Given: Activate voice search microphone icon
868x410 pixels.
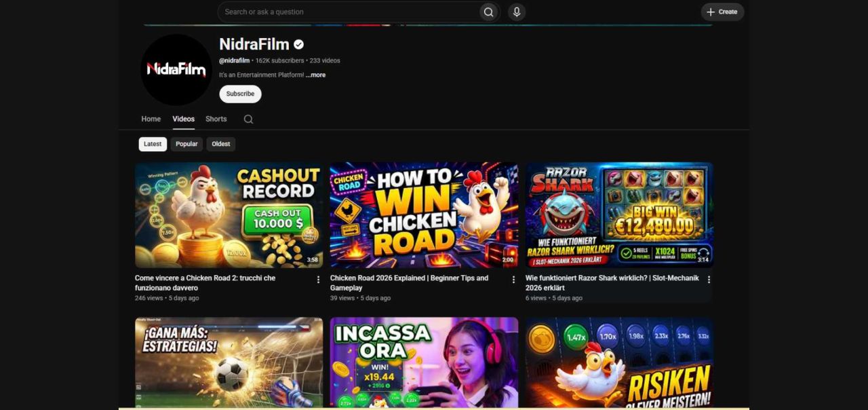Looking at the screenshot, I should tap(517, 12).
